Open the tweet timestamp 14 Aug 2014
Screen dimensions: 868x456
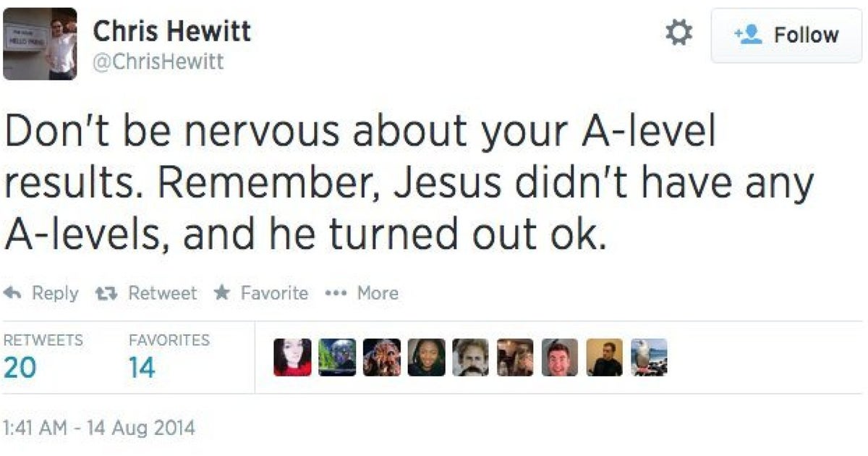click(99, 427)
